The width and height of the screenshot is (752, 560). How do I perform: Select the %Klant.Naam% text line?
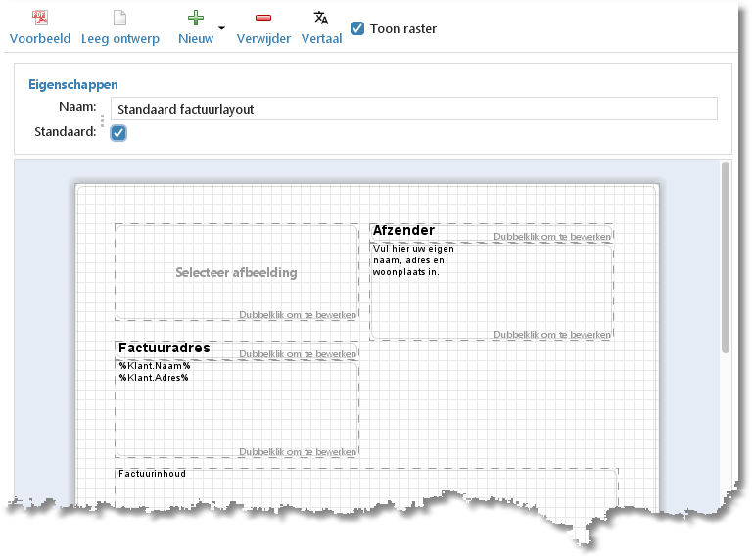click(155, 366)
